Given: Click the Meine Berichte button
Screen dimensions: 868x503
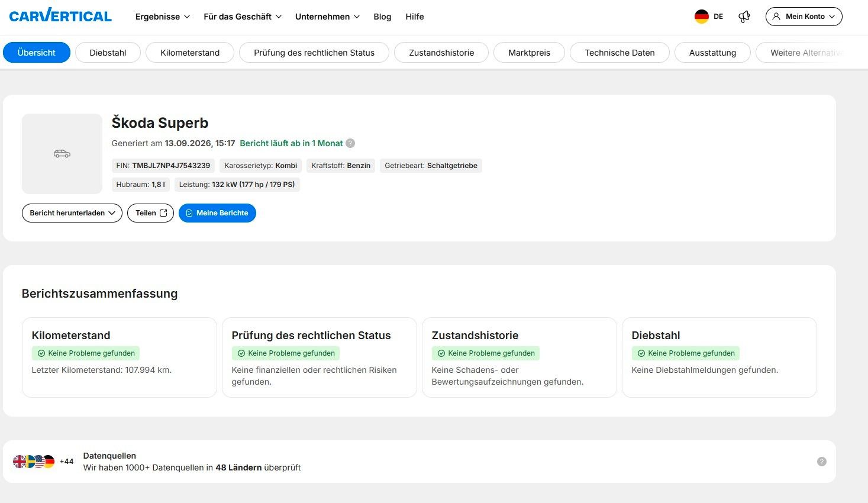Looking at the screenshot, I should pos(217,213).
